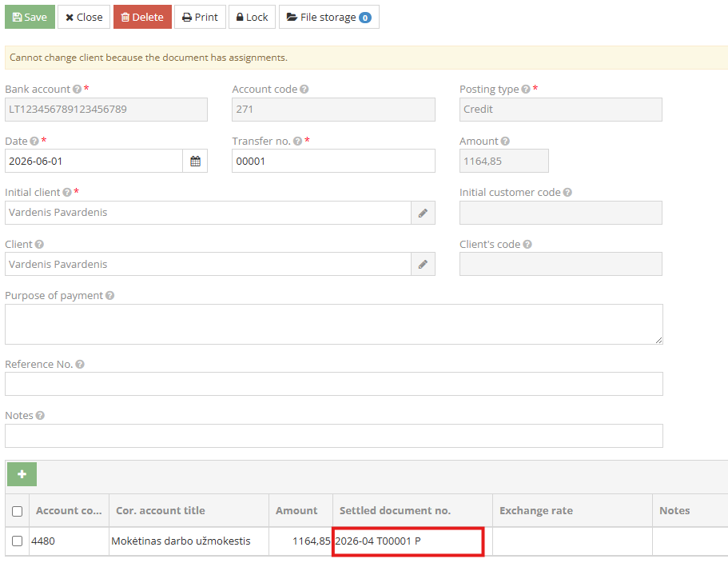The width and height of the screenshot is (728, 563).
Task: Toggle select-all checkbox in table header
Action: 17,511
